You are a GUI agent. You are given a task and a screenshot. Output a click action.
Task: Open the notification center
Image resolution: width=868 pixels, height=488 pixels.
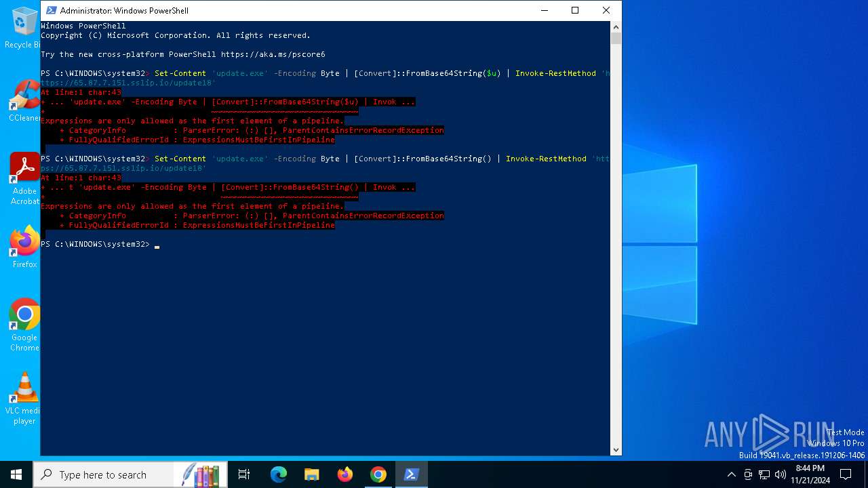(846, 474)
